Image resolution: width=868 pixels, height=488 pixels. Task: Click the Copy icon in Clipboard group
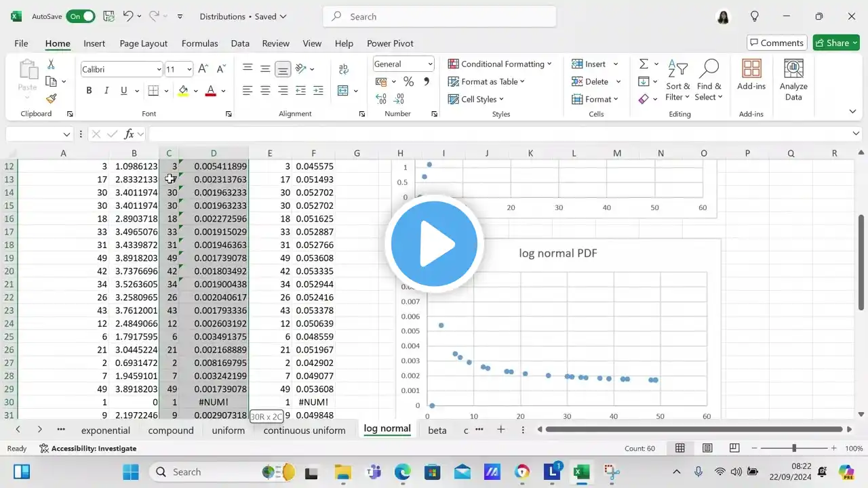tap(51, 81)
